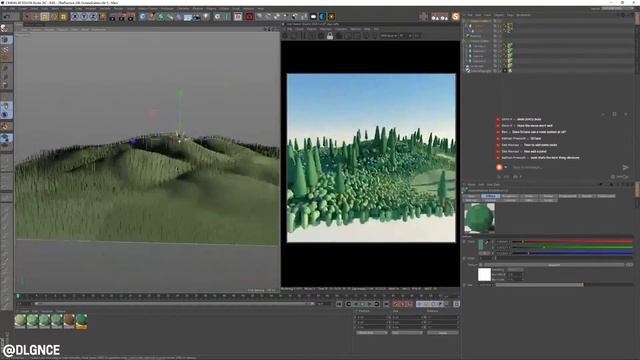Click the white rounded icon in top toolbar
The width and height of the screenshot is (640, 360).
[313, 17]
